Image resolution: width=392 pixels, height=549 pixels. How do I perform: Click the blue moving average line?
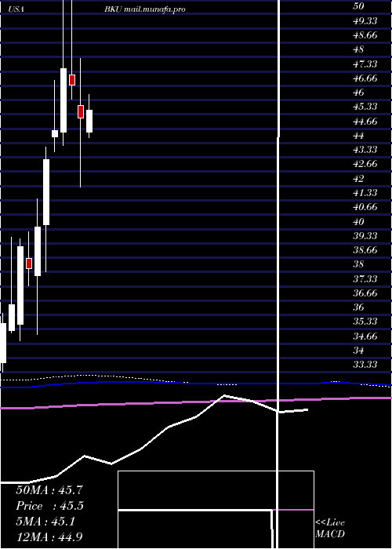click(x=196, y=384)
